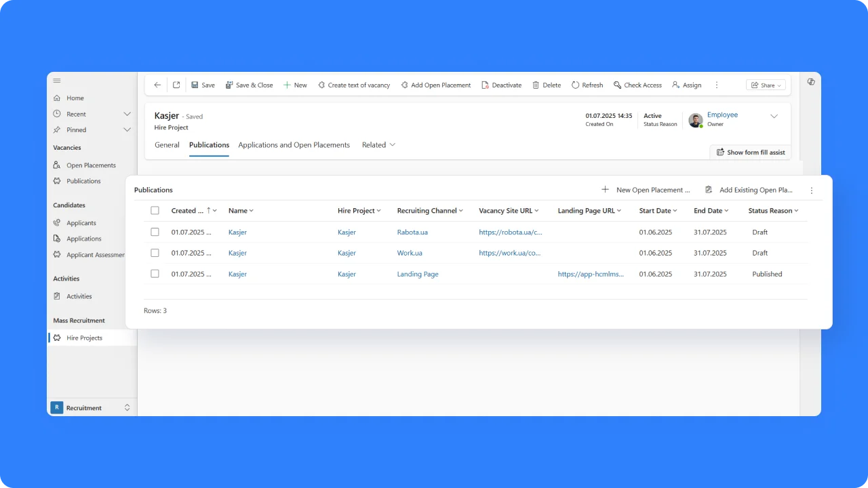
Task: Select the Rabota.ua row checkbox
Action: coord(155,232)
